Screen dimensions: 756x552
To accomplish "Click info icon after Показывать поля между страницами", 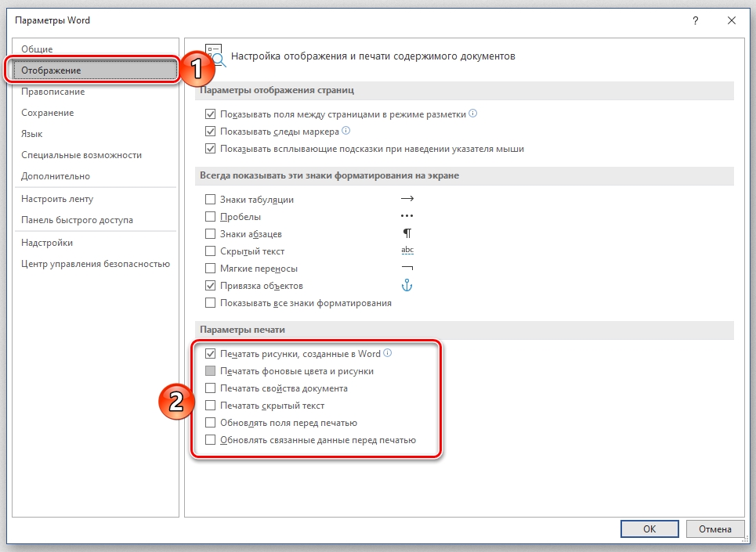I will [472, 114].
